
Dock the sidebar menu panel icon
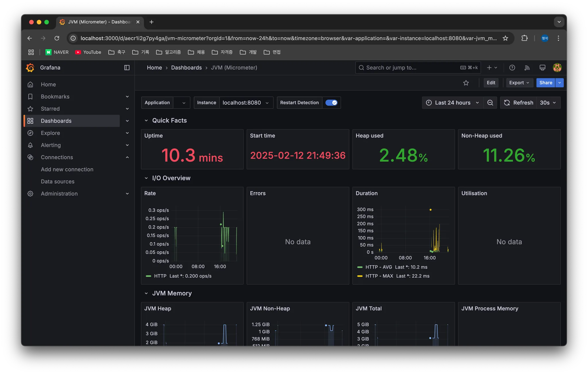coord(127,68)
